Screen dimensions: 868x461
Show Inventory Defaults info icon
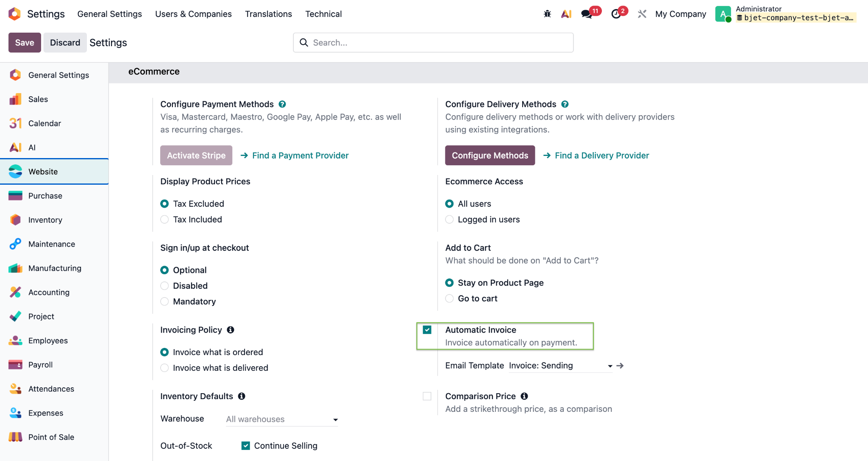point(242,396)
